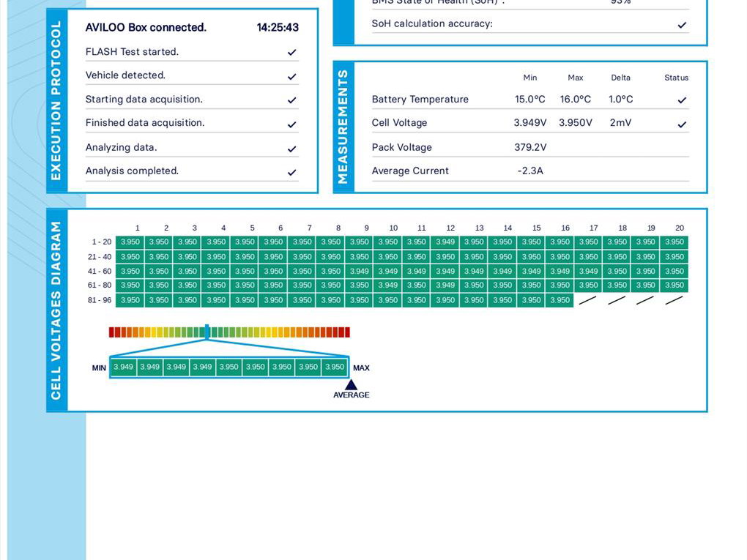The height and width of the screenshot is (560, 747).
Task: Select the 81 - 96 row label
Action: pos(101,300)
